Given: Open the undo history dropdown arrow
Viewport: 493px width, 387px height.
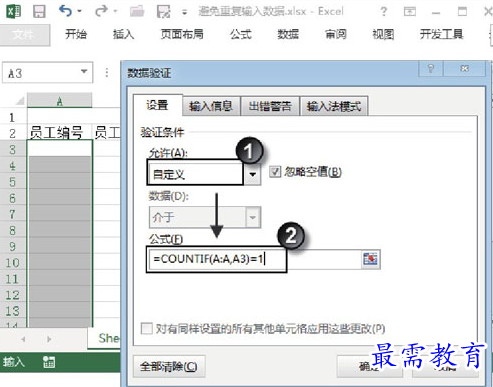Looking at the screenshot, I should click(80, 11).
